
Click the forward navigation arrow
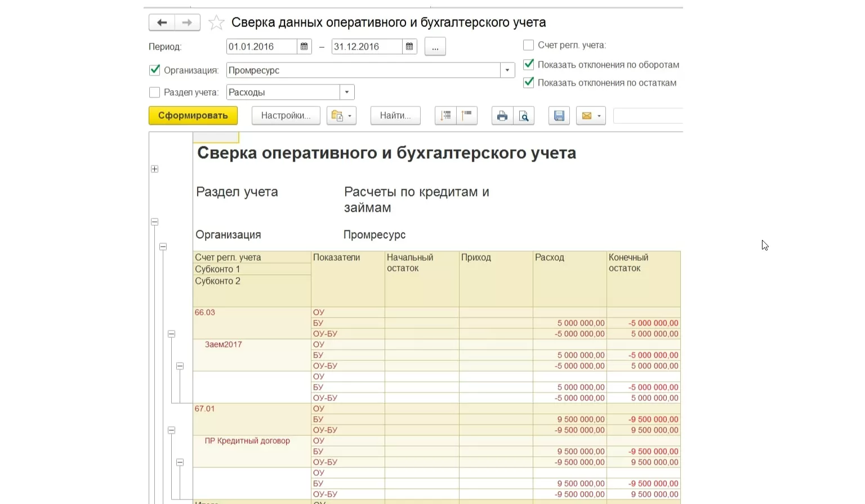[x=187, y=23]
